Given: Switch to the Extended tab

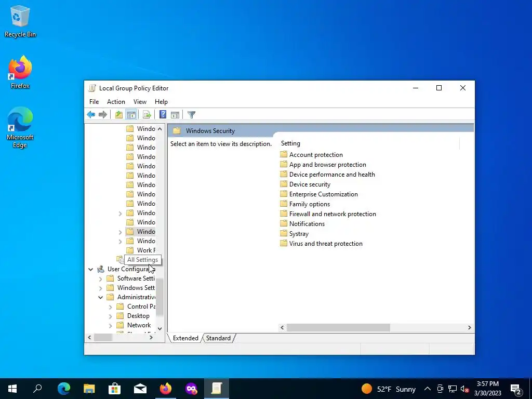Looking at the screenshot, I should point(185,338).
